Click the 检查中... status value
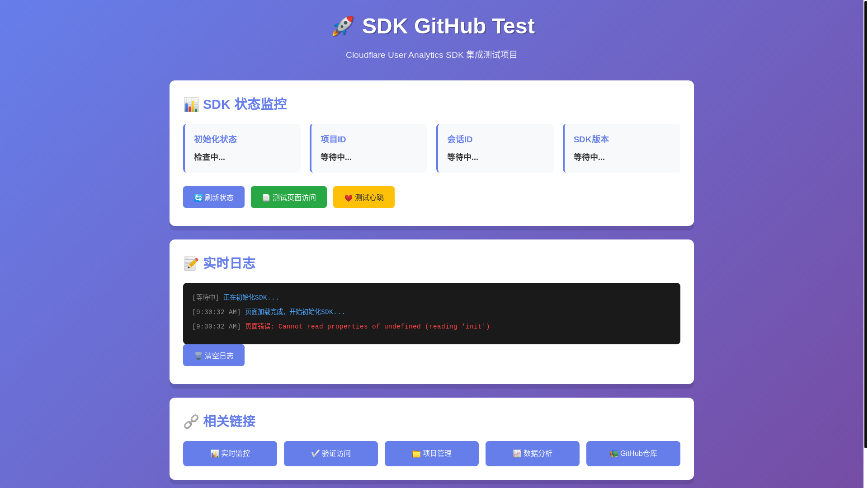Viewport: 868px width, 488px height. [209, 157]
